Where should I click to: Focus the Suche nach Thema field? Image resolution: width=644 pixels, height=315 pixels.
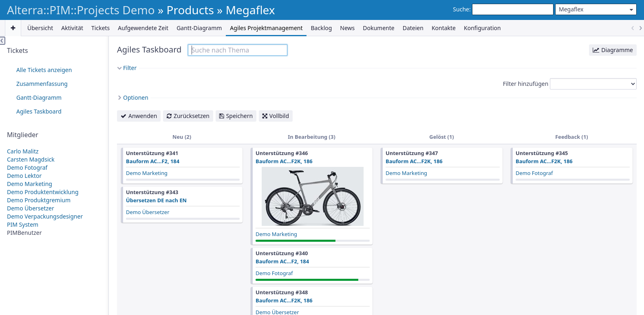point(238,50)
